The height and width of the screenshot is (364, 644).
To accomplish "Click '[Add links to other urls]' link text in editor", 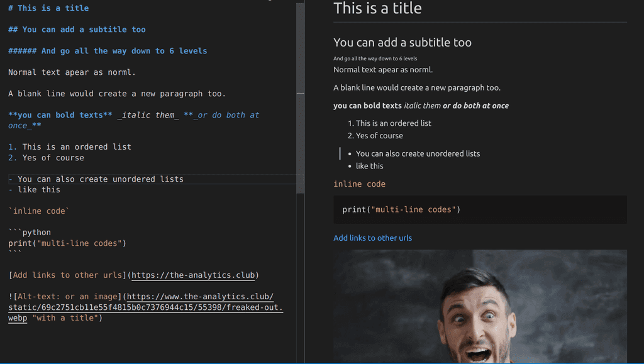I will pos(67,275).
